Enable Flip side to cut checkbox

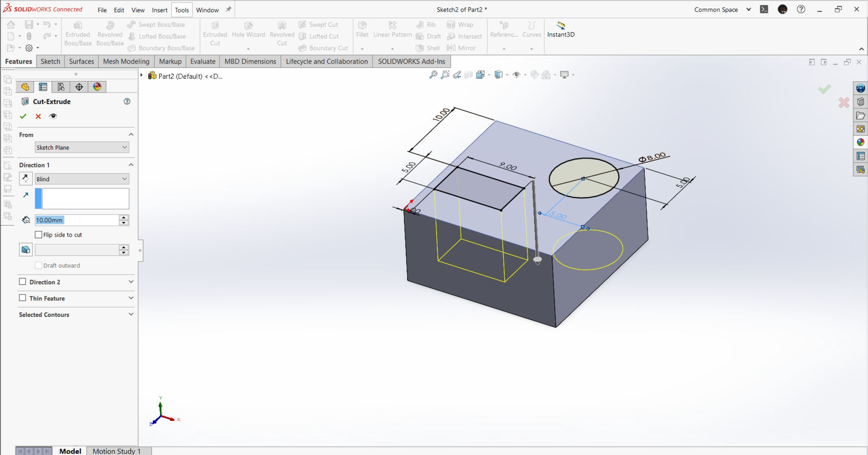tap(39, 235)
